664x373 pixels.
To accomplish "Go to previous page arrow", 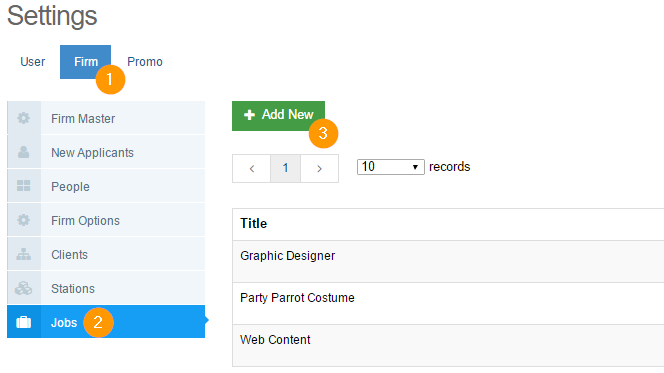I will pos(252,169).
